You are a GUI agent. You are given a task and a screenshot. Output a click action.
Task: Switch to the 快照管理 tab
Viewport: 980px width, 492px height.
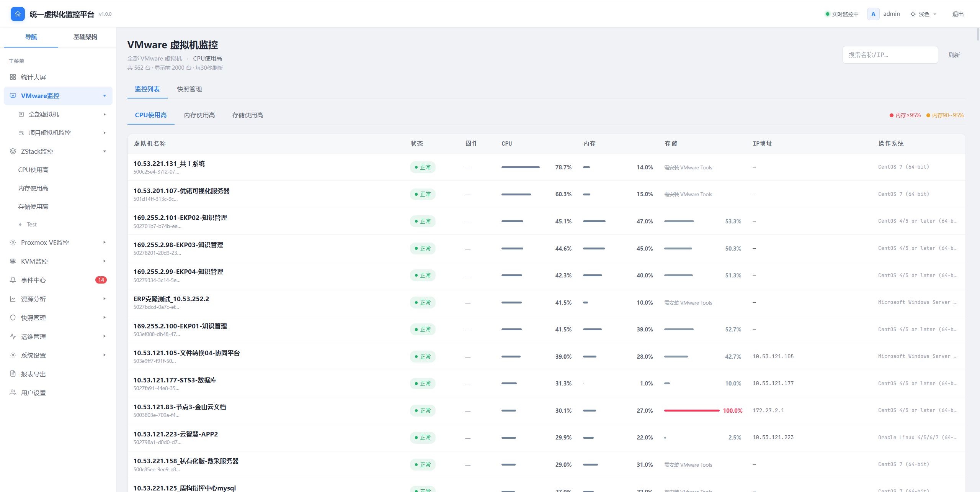[x=189, y=89]
